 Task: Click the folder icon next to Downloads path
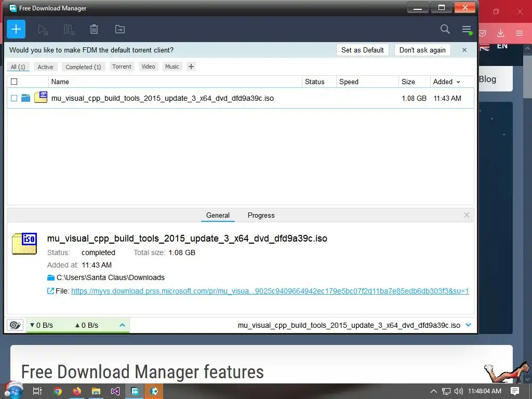click(x=51, y=277)
